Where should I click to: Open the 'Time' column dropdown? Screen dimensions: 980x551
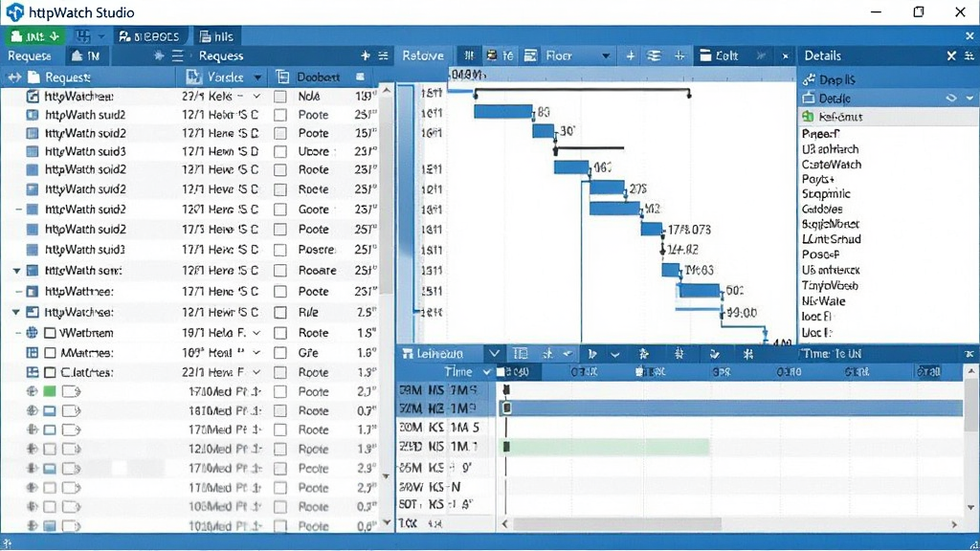487,372
